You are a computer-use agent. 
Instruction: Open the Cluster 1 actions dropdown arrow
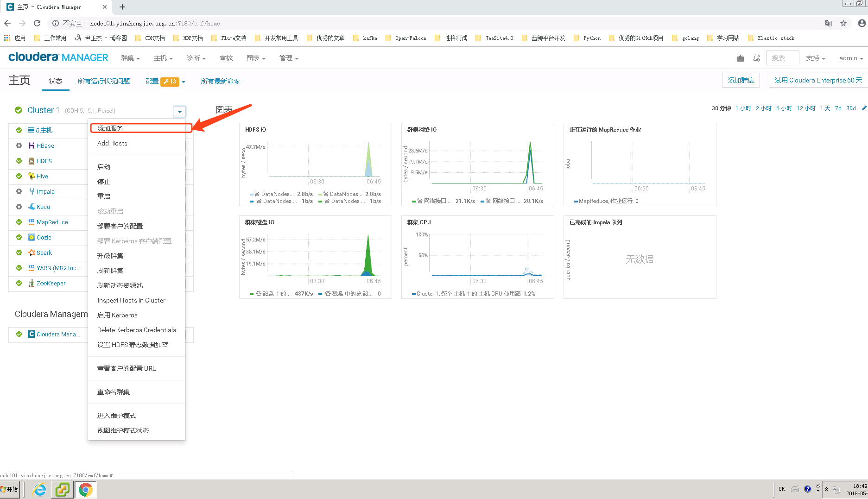point(179,111)
